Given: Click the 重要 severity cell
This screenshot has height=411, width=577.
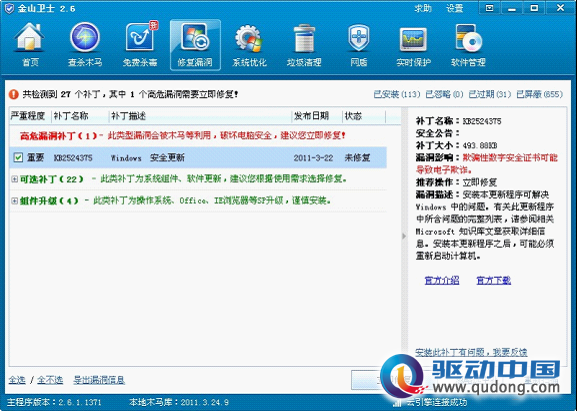Looking at the screenshot, I should point(35,157).
